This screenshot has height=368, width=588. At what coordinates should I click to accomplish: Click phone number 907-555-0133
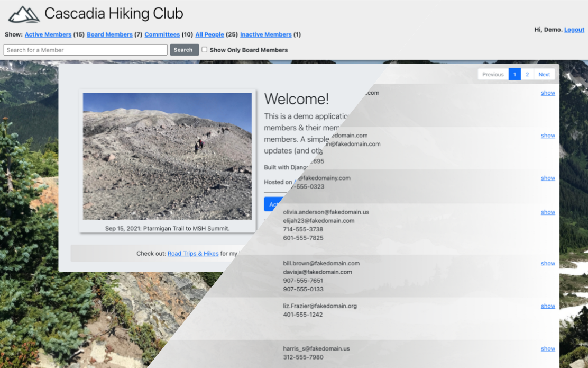[x=303, y=290]
